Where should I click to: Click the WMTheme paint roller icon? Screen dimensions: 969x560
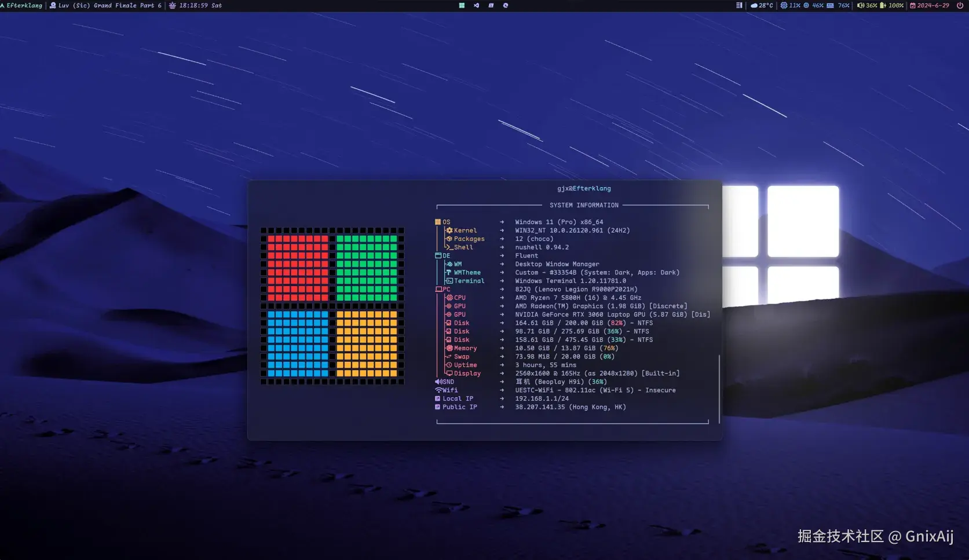click(x=449, y=272)
